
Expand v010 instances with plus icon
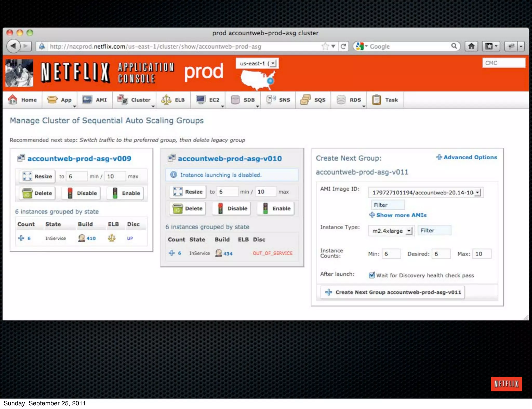point(172,253)
